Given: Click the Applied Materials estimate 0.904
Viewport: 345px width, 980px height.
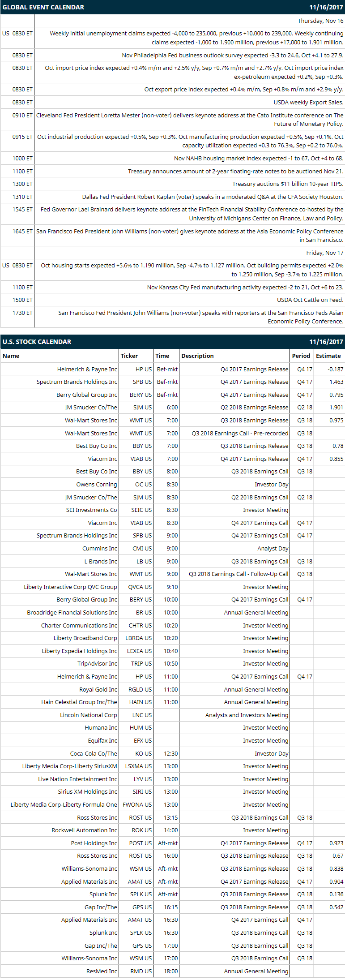Looking at the screenshot, I should [x=336, y=881].
